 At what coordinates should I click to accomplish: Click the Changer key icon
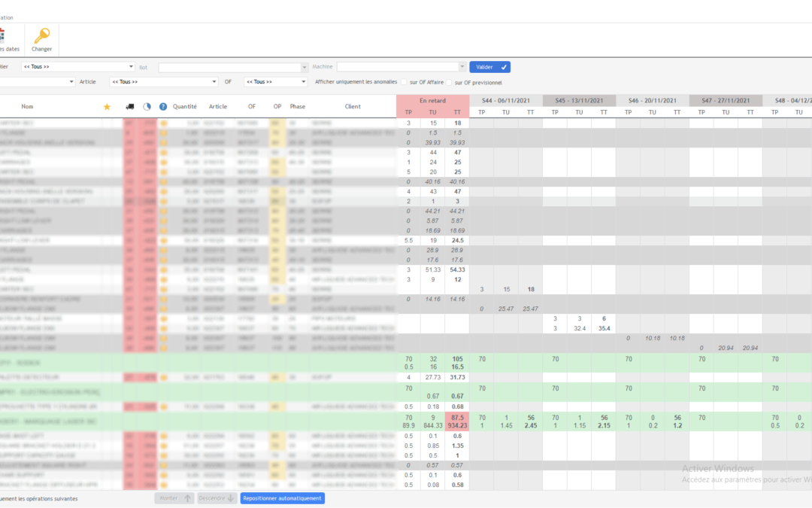click(x=41, y=36)
